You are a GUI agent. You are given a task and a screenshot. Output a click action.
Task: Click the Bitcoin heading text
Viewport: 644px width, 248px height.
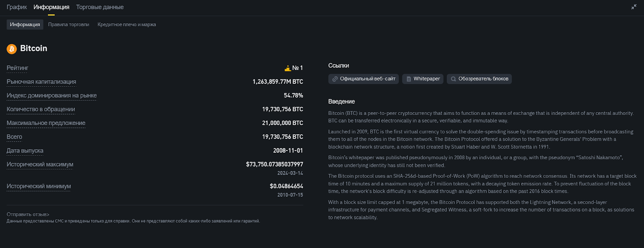(34, 48)
